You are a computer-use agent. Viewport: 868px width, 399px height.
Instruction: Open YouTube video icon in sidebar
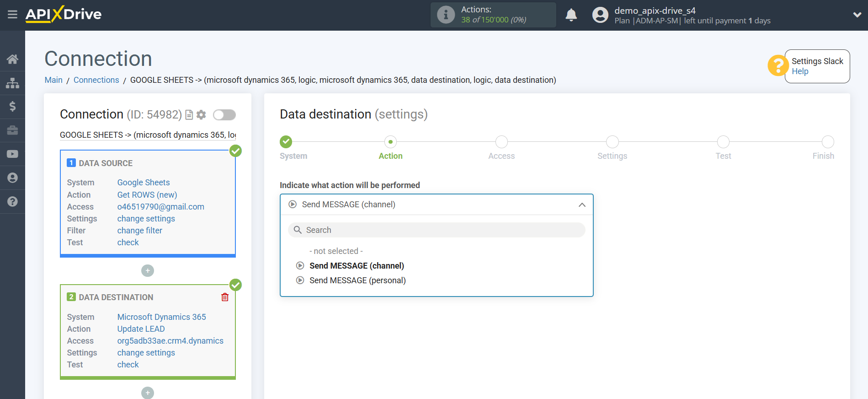12,154
